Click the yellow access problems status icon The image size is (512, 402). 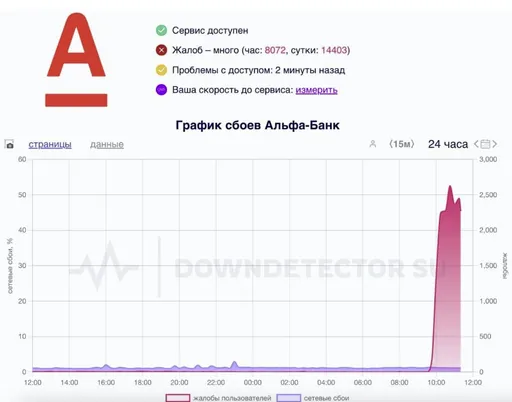[161, 70]
